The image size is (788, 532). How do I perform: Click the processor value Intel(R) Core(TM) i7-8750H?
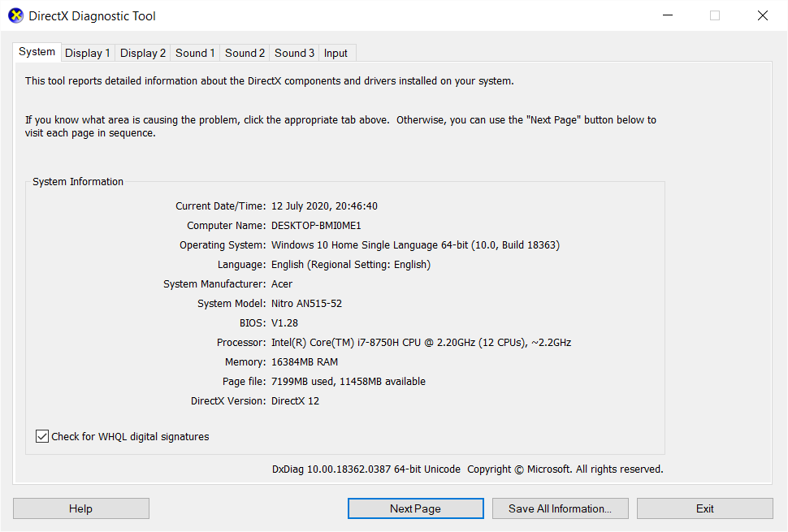pos(421,343)
